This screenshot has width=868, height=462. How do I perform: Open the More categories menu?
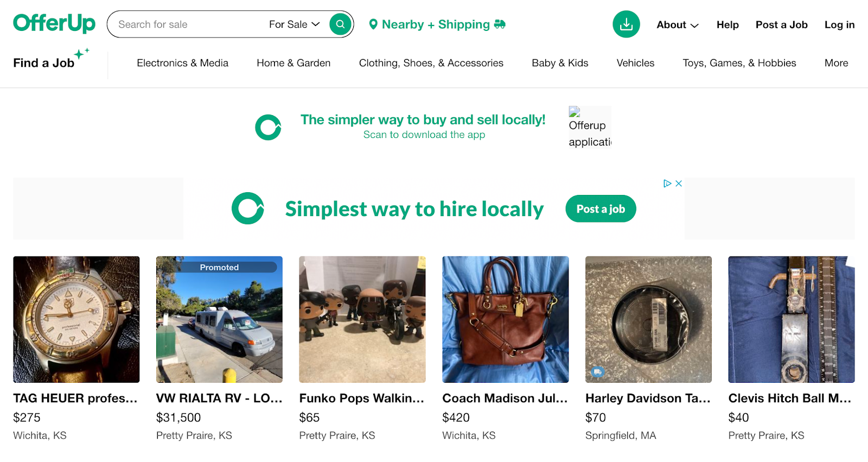click(x=835, y=63)
